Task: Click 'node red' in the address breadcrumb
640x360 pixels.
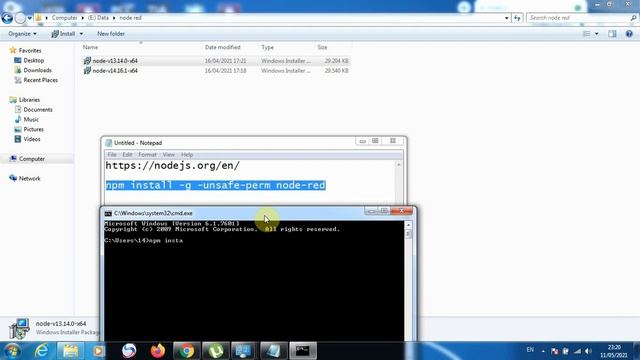Action: click(x=130, y=18)
